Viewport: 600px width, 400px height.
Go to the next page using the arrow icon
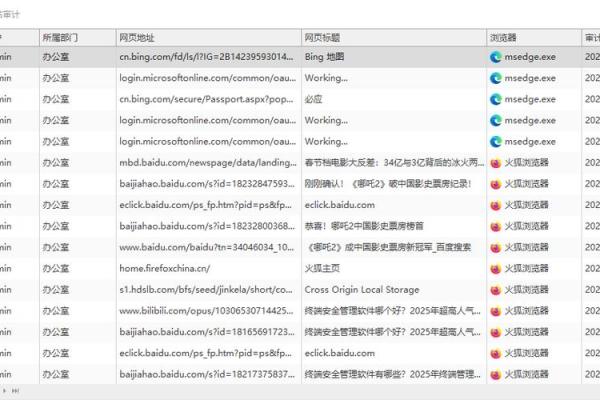tap(4, 391)
